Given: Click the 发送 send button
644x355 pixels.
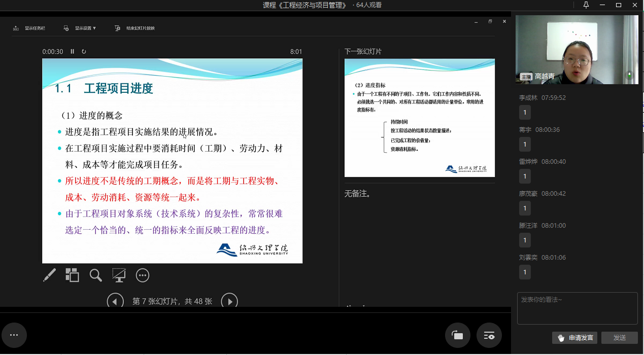Looking at the screenshot, I should pyautogui.click(x=619, y=338).
